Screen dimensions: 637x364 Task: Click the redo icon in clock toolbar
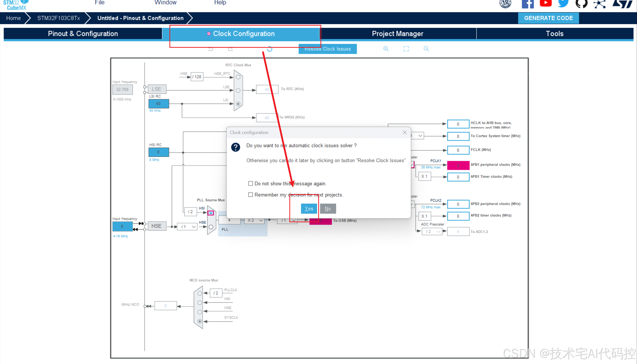click(231, 49)
